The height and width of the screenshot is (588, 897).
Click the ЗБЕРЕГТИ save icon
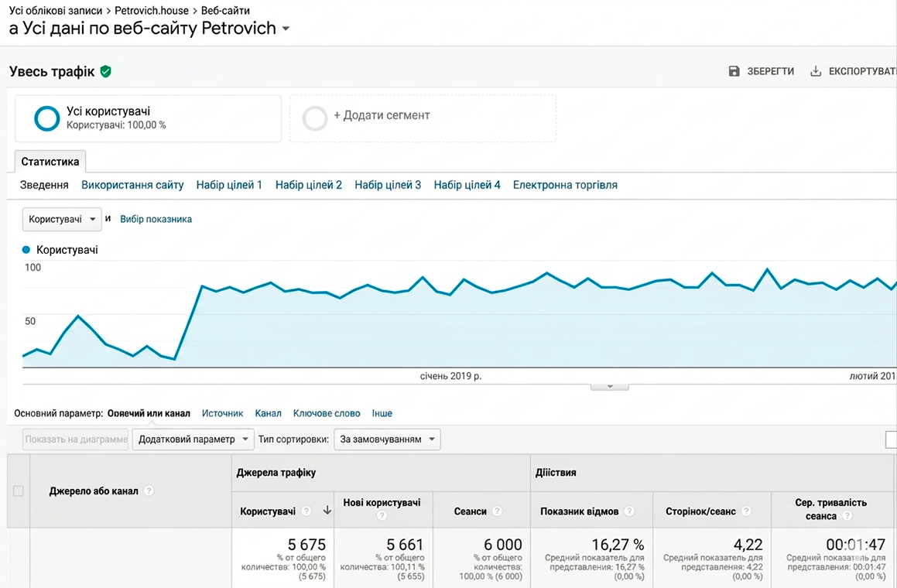tap(734, 71)
